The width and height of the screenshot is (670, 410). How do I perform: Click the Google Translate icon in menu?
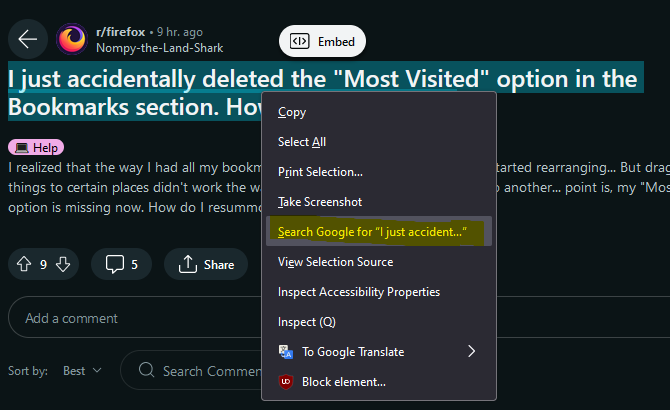pyautogui.click(x=286, y=352)
